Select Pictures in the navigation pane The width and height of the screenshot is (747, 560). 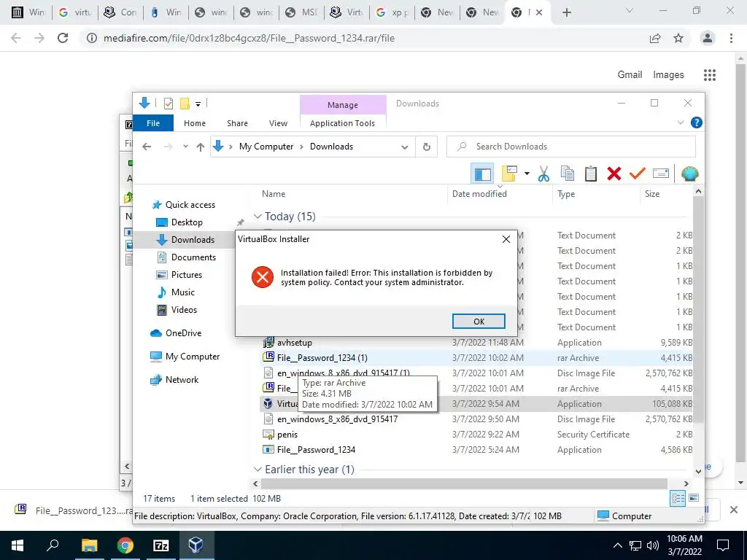tap(186, 275)
